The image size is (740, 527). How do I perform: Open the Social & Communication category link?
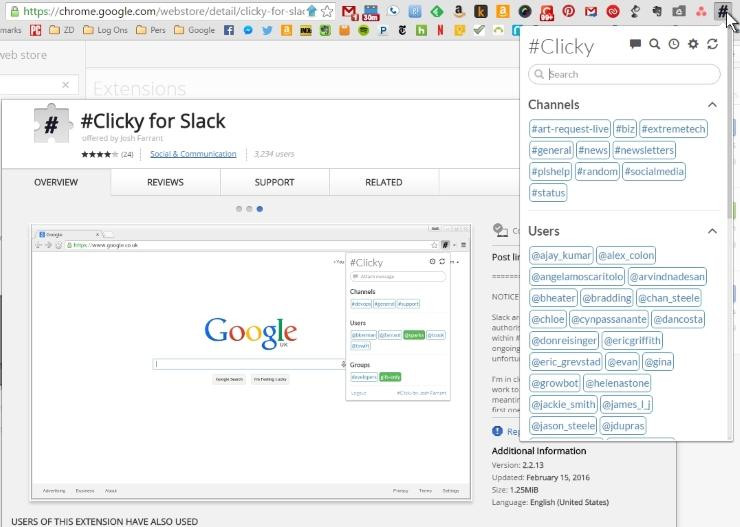(x=193, y=154)
